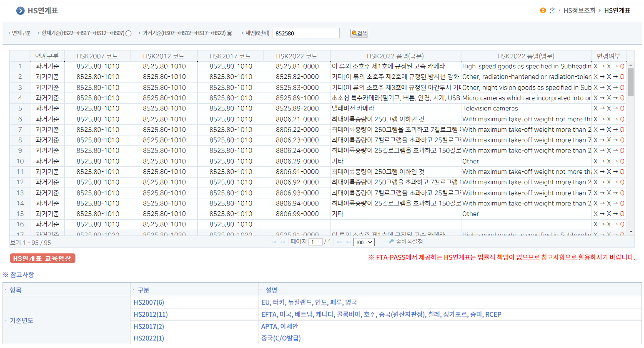Open rows-per-page dropdown showing 100
644x348 pixels.
point(364,242)
